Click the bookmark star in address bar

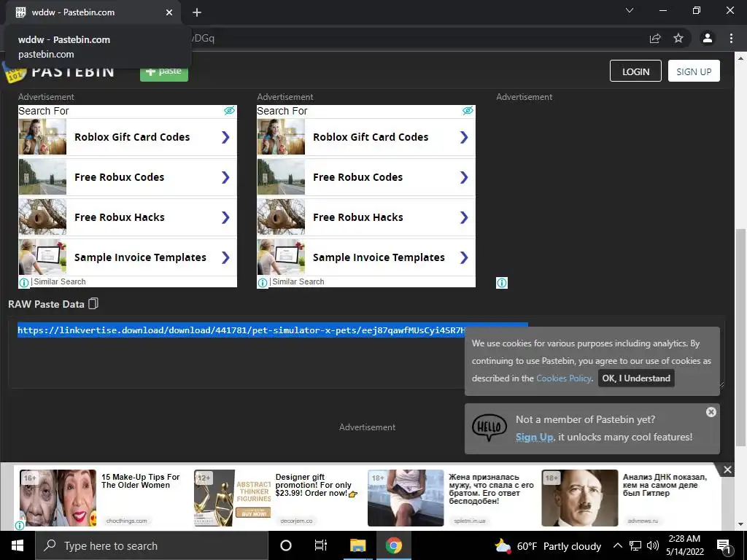pyautogui.click(x=678, y=38)
